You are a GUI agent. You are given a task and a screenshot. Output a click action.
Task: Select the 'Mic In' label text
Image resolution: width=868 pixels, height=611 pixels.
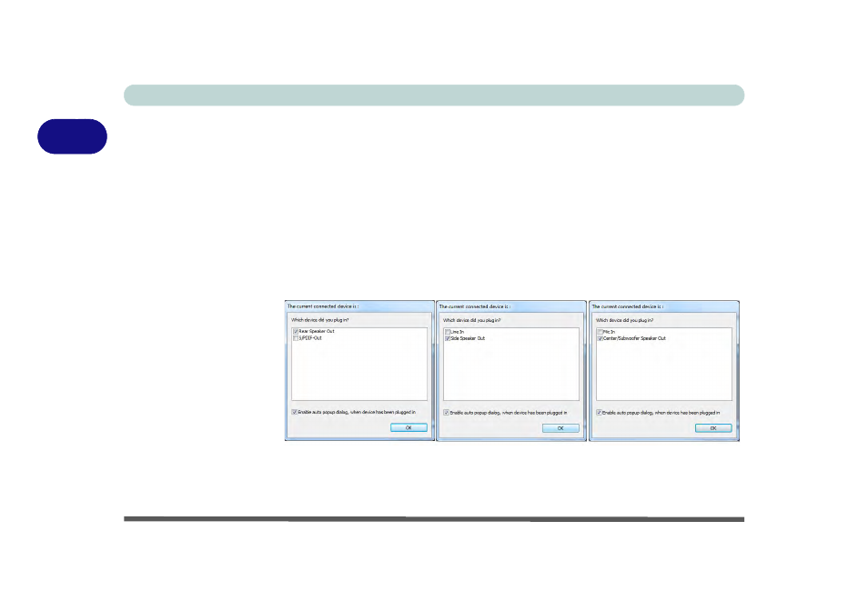[609, 332]
